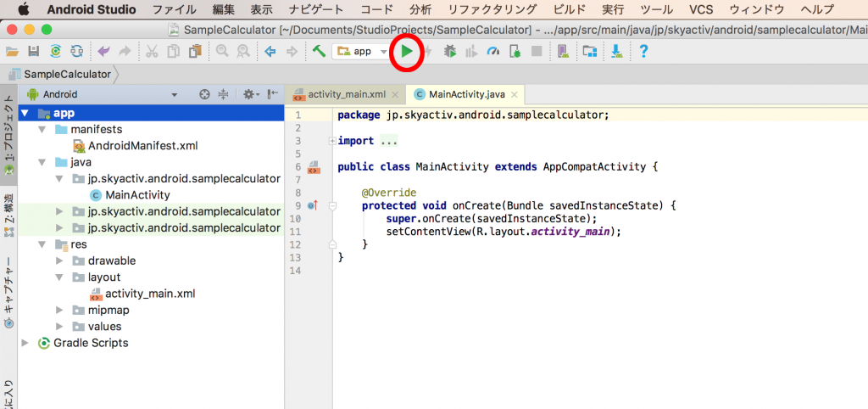Click the Replace toolbar icon
Image resolution: width=868 pixels, height=409 pixels.
point(243,52)
